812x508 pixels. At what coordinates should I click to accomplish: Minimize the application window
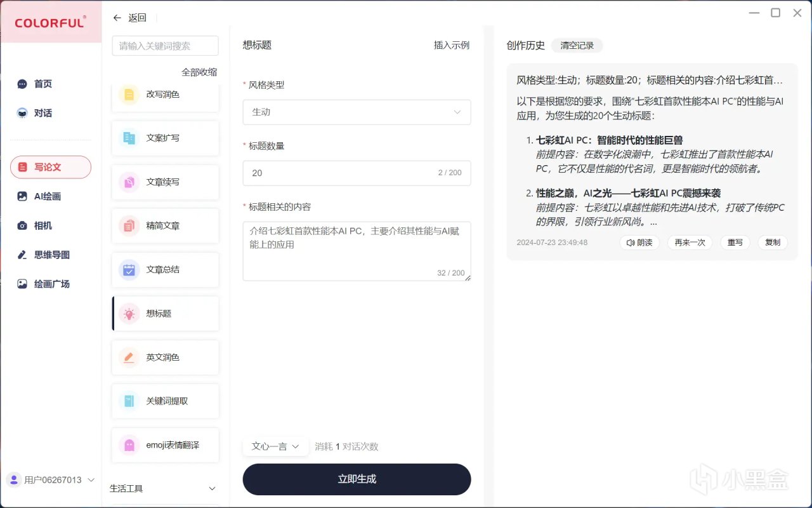pos(753,13)
